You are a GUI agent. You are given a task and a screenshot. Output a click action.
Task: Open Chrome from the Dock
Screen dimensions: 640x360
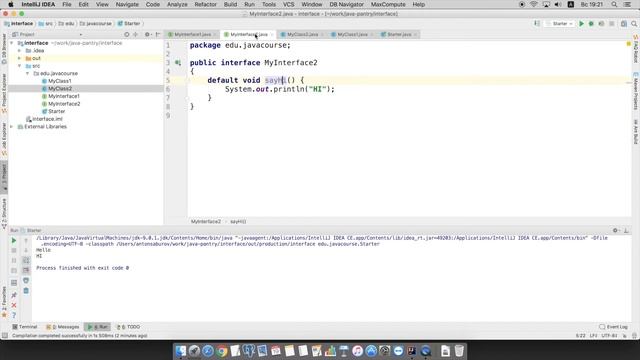click(222, 351)
